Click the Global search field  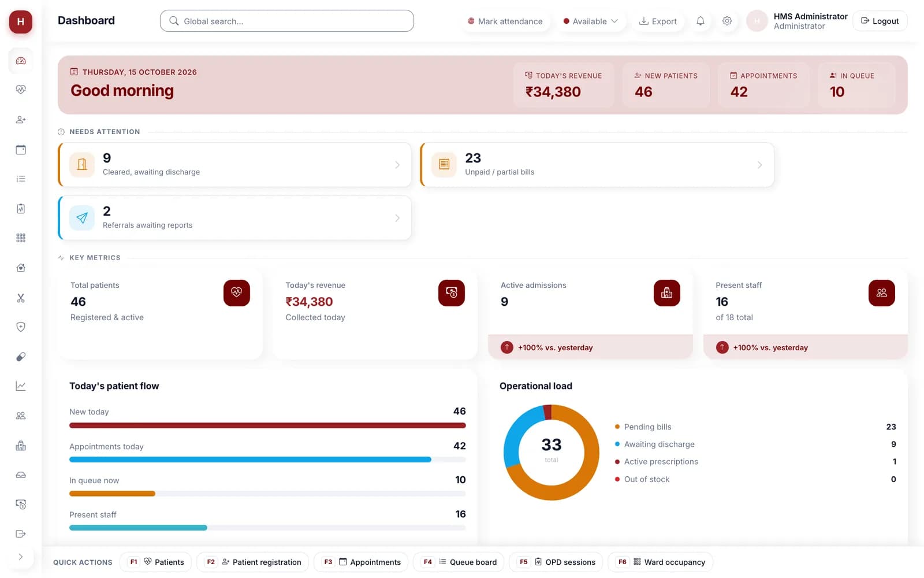[x=287, y=21]
